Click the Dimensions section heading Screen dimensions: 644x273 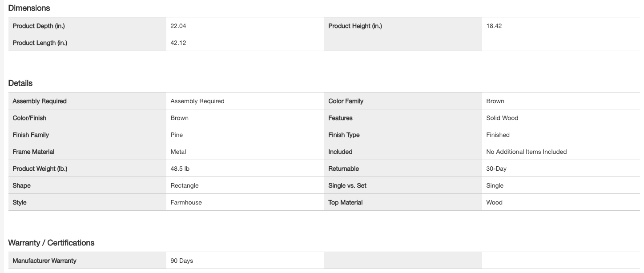point(29,8)
